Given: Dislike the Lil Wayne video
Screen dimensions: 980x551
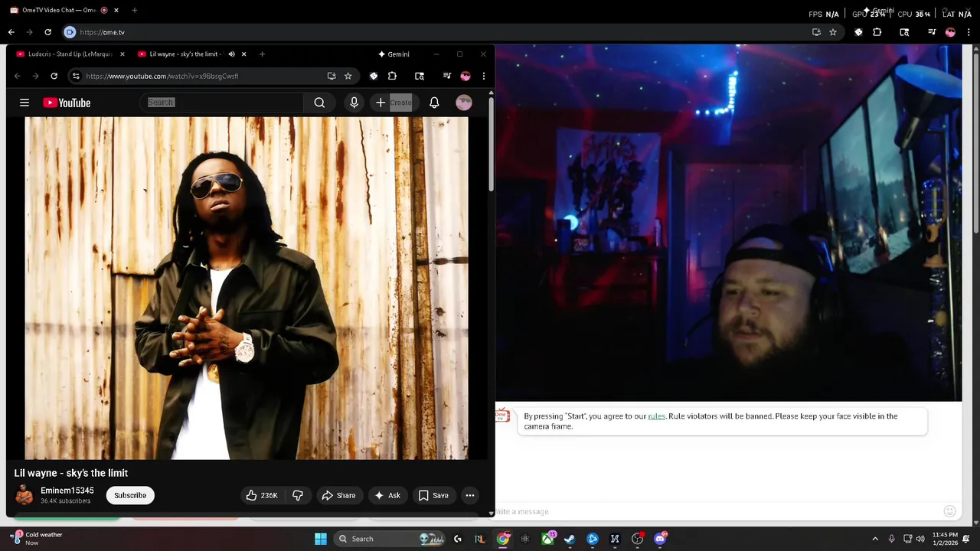Looking at the screenshot, I should click(298, 495).
